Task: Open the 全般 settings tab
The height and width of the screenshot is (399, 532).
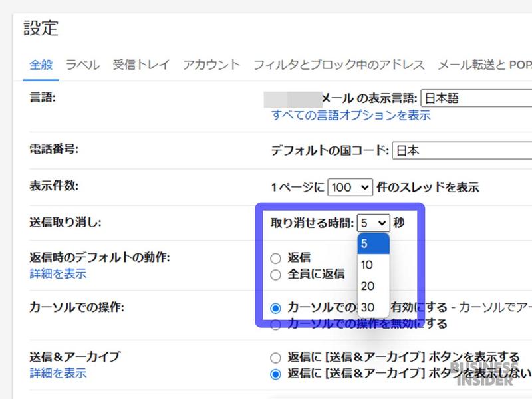Action: (x=41, y=65)
